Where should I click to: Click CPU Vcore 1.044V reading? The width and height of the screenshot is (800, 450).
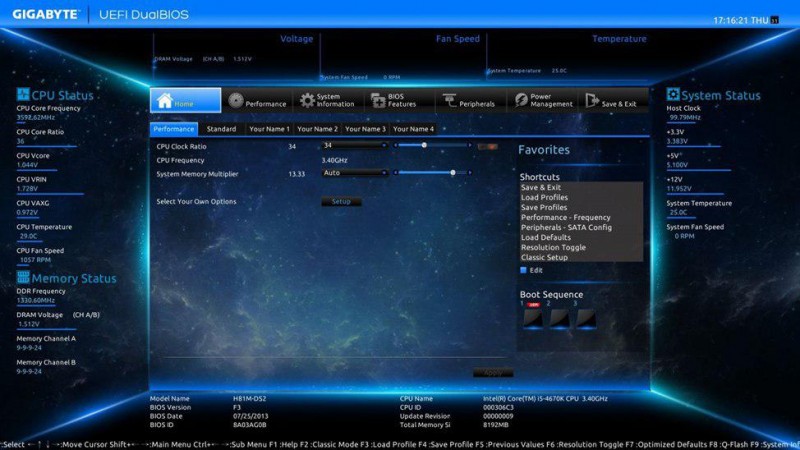pyautogui.click(x=27, y=165)
